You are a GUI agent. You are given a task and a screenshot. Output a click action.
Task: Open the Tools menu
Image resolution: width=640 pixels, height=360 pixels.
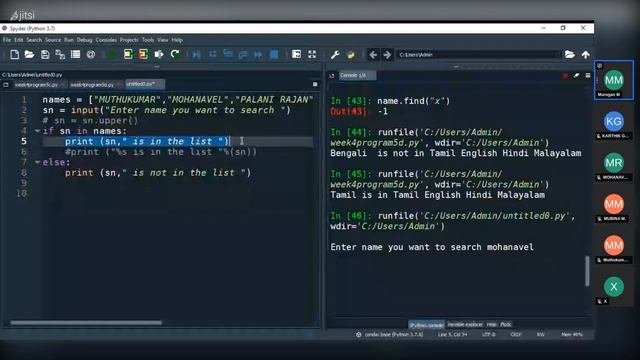pyautogui.click(x=148, y=40)
